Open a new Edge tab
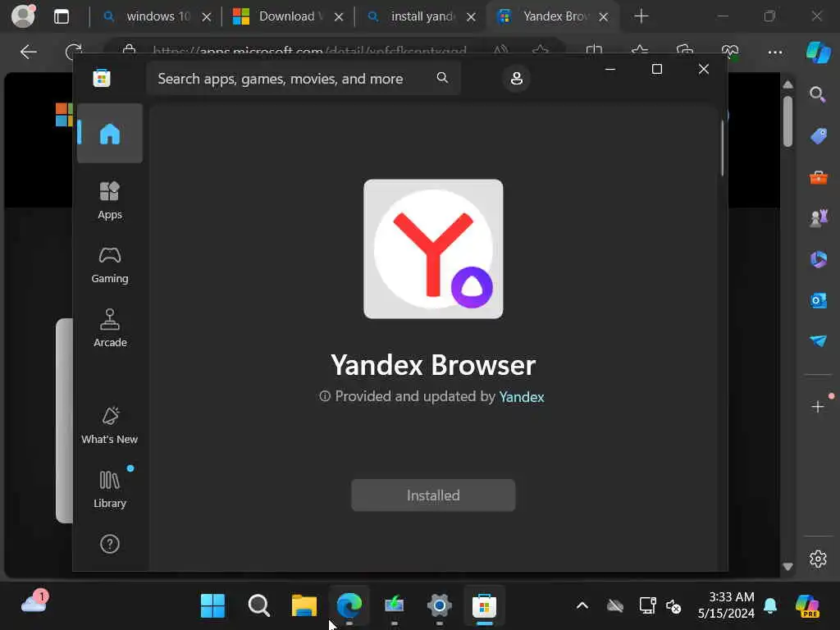This screenshot has width=840, height=630. pos(641,16)
